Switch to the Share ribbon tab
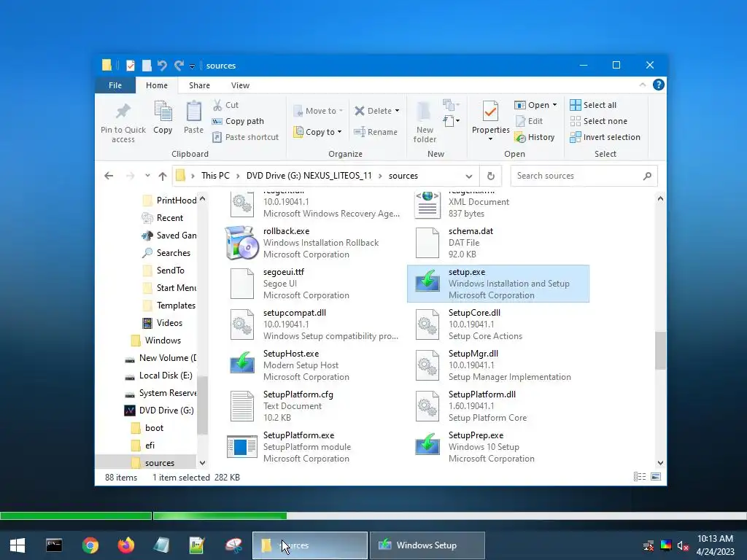The width and height of the screenshot is (747, 560). (x=199, y=85)
